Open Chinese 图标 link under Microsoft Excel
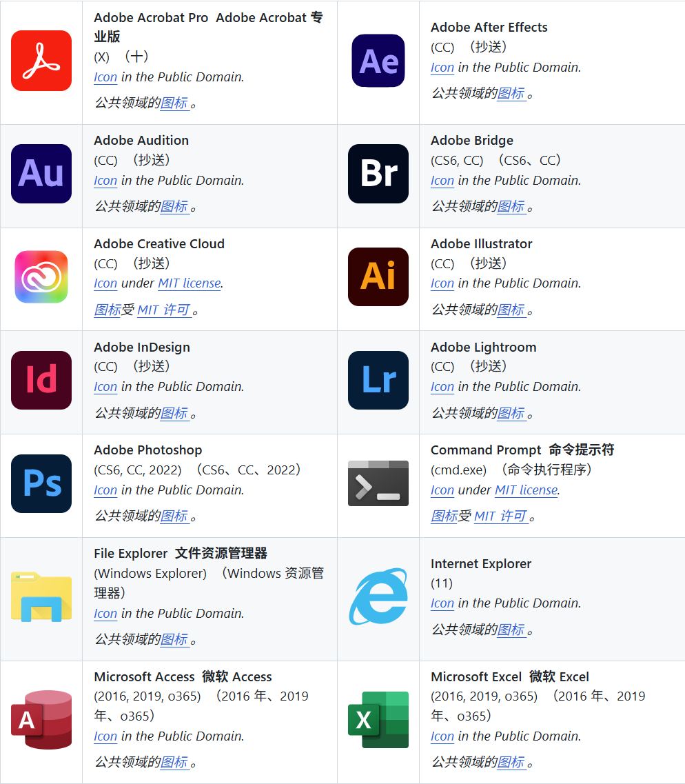The image size is (685, 784). point(511,763)
